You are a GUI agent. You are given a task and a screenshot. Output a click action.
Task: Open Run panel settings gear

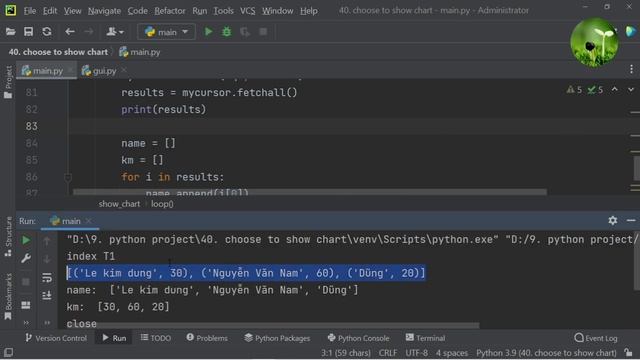[613, 220]
